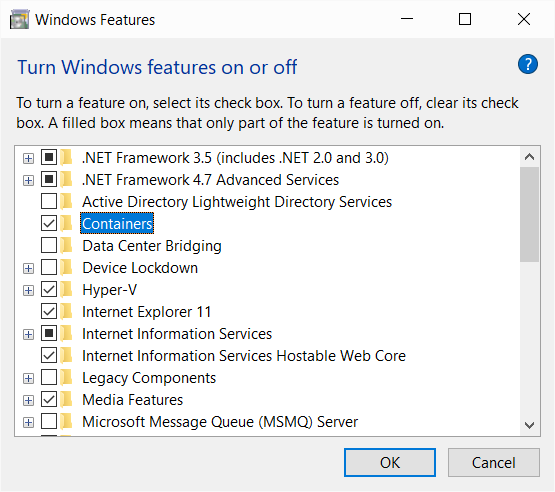Select Microsoft Message Queue (MSMQ) Server label
Screen dimensions: 555x492
pyautogui.click(x=220, y=422)
